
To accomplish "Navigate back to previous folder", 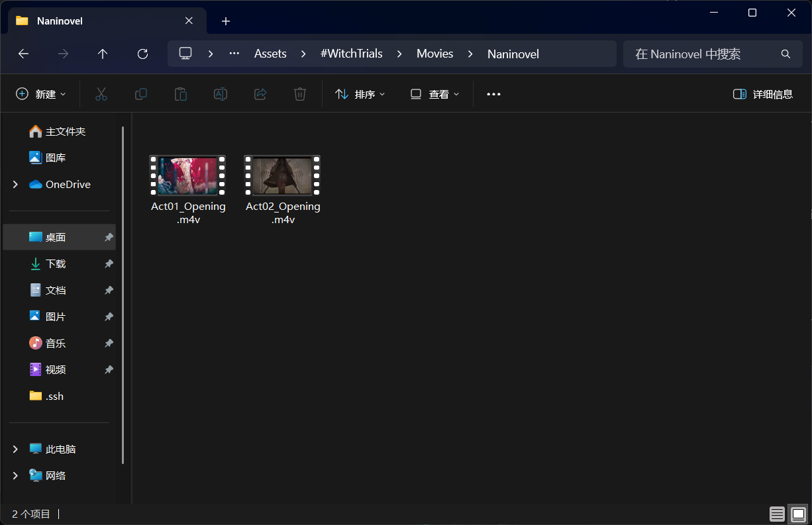I will [x=23, y=54].
